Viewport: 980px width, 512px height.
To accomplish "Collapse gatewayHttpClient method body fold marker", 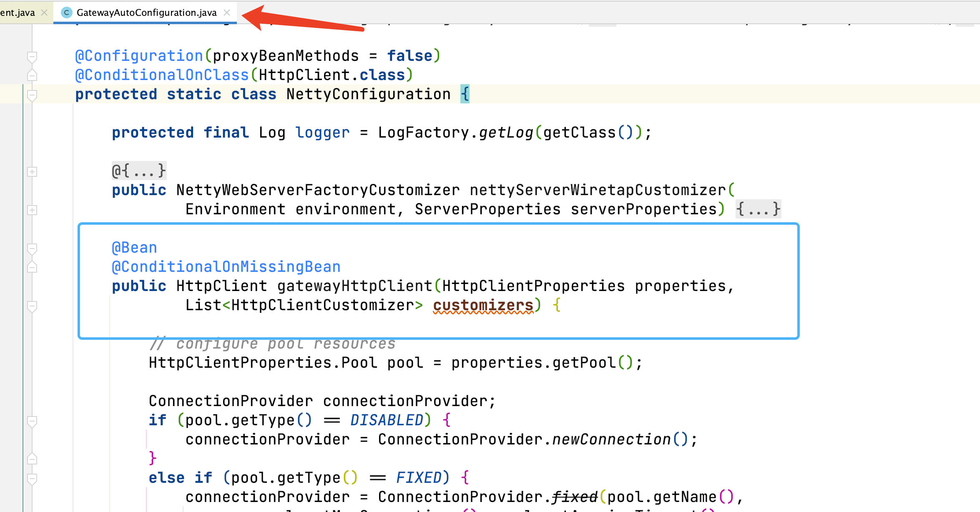I will point(32,306).
